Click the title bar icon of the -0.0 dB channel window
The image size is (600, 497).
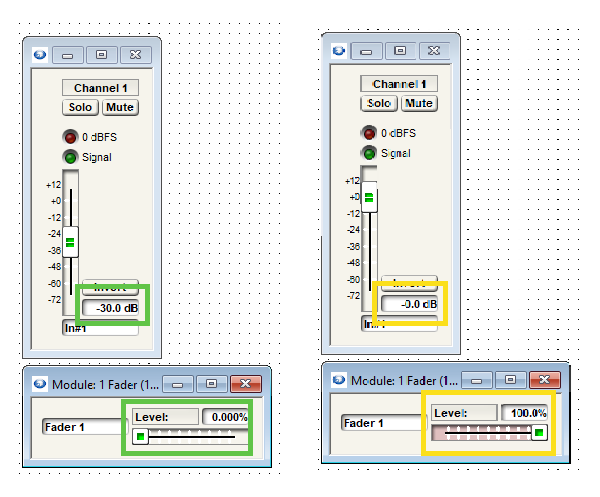coord(338,49)
